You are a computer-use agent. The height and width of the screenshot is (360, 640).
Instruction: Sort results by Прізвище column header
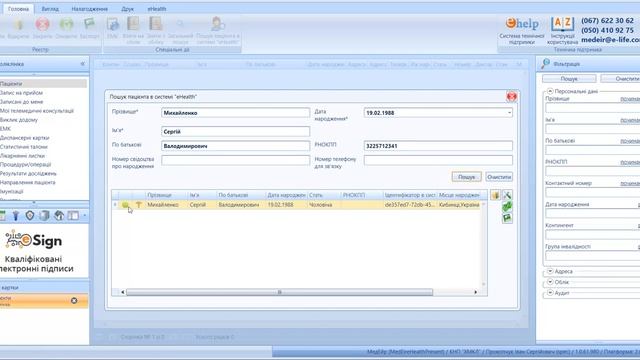(166, 195)
